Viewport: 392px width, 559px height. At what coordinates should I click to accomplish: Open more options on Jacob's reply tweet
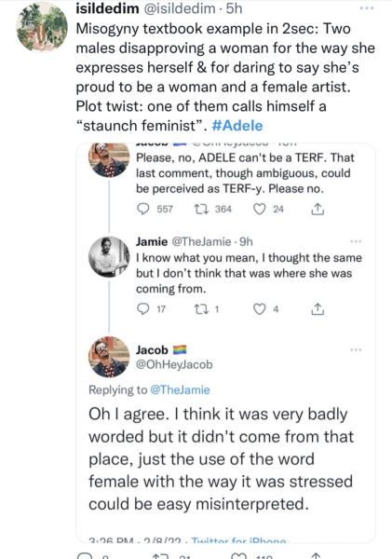356,350
